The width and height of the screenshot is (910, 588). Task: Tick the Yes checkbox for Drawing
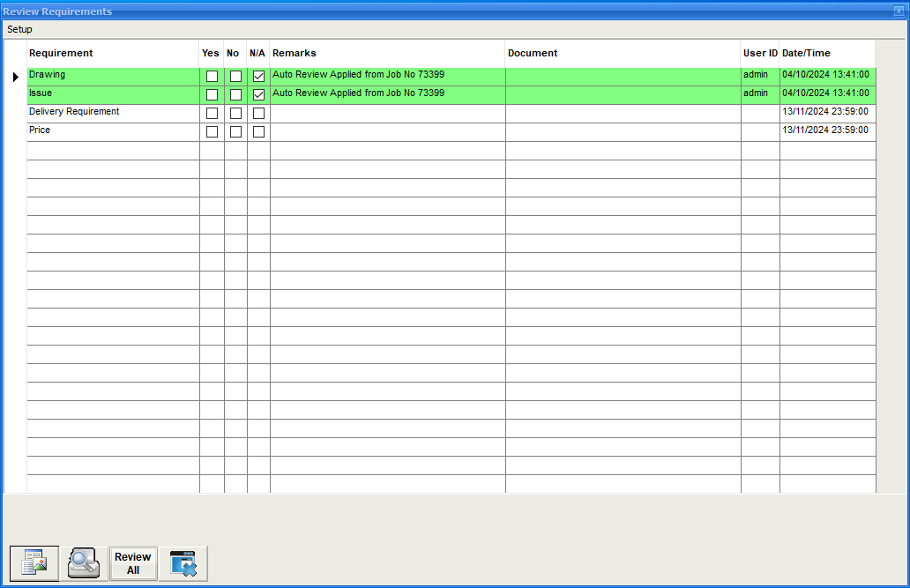pyautogui.click(x=212, y=77)
